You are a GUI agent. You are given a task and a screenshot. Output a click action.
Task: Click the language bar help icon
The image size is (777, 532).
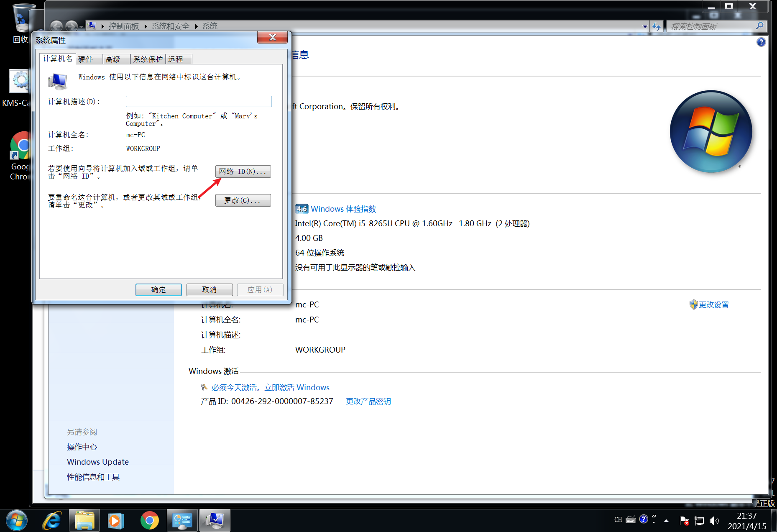click(x=644, y=519)
